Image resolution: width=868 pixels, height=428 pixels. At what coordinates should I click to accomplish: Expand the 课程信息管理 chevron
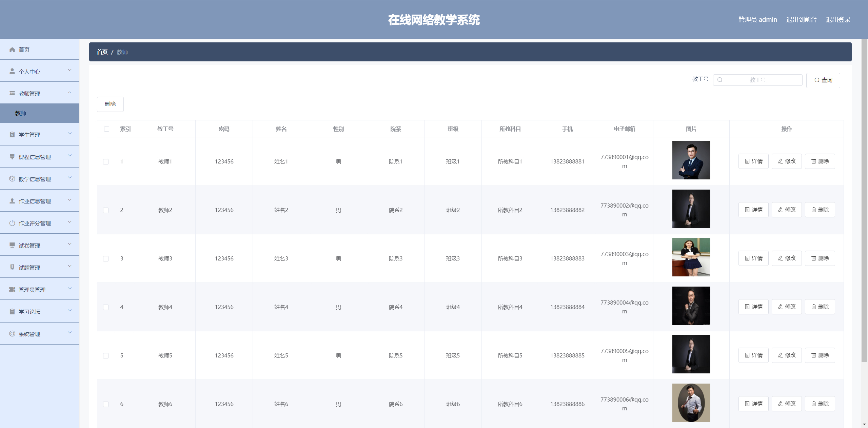click(x=70, y=156)
